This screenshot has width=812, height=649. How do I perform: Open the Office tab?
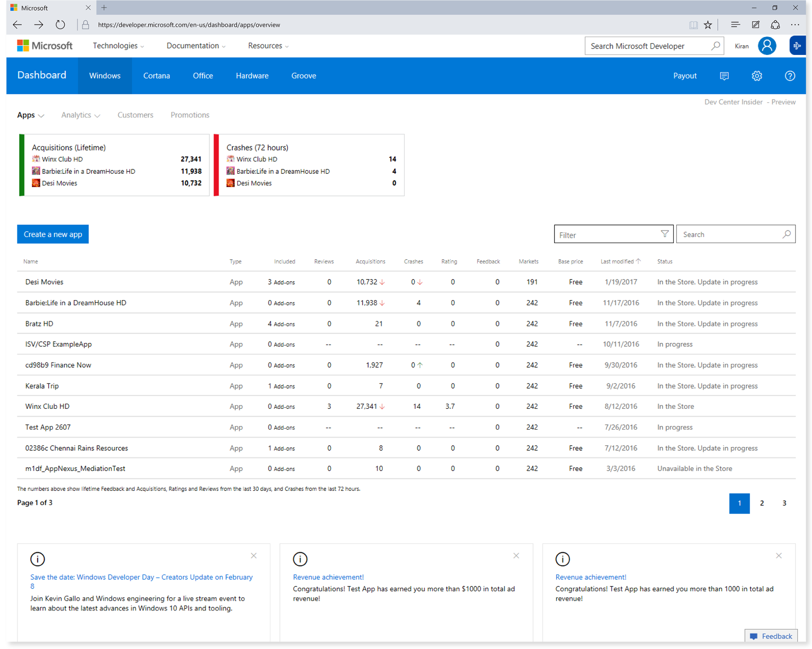203,76
